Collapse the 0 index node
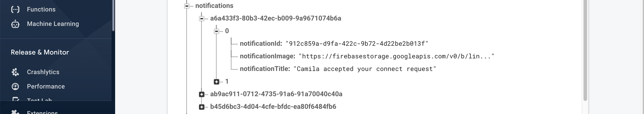Screen dimensions: 644x114 coord(217,31)
